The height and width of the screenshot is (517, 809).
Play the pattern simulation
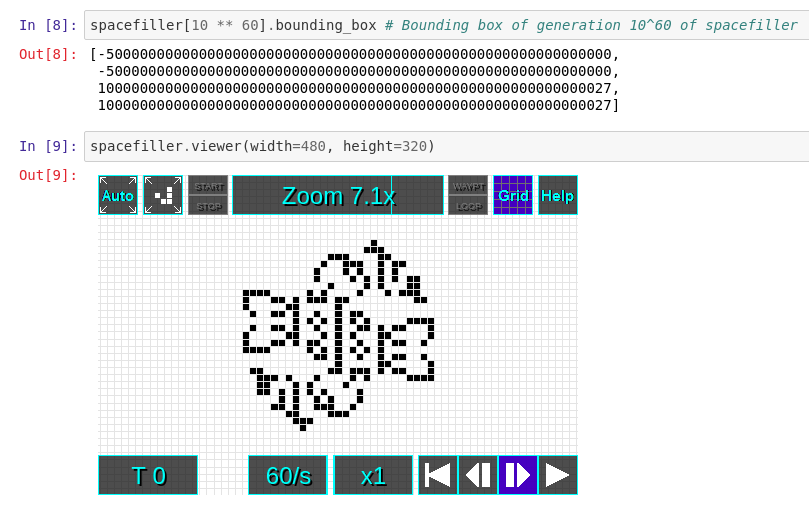(558, 475)
